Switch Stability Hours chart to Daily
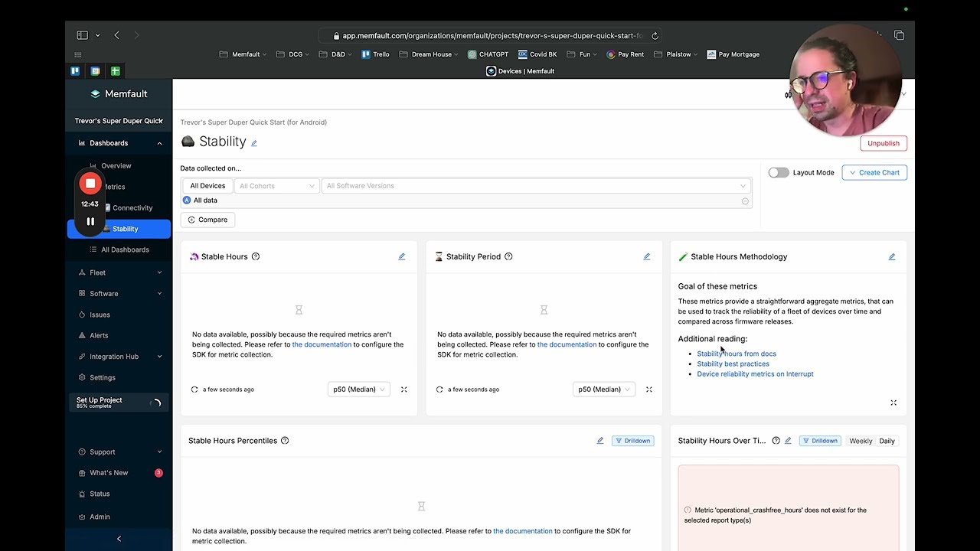The height and width of the screenshot is (551, 980). tap(887, 441)
